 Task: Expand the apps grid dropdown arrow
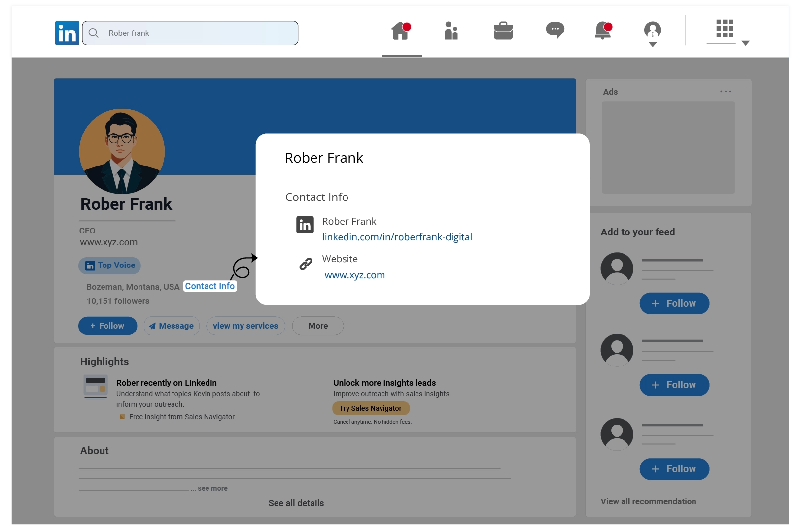(745, 43)
